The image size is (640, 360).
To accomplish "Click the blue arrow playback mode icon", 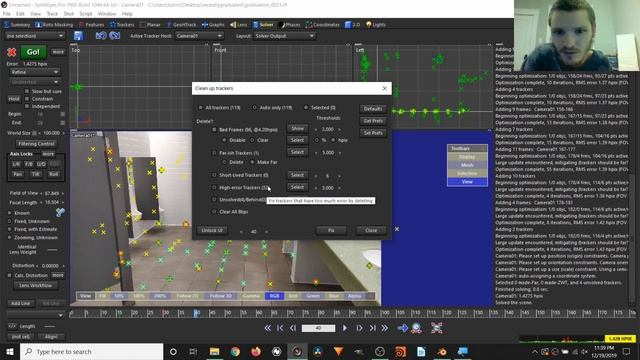I will click(x=402, y=328).
